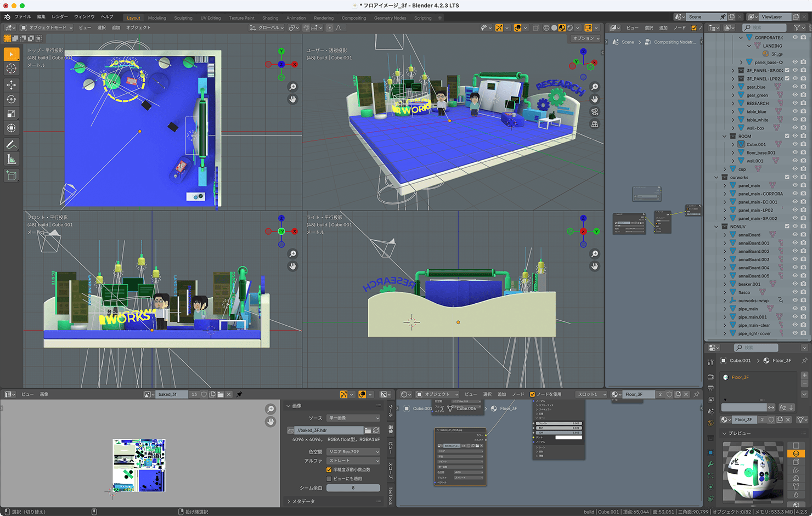Open the object mode dropdown
This screenshot has height=516, width=812.
tap(46, 27)
